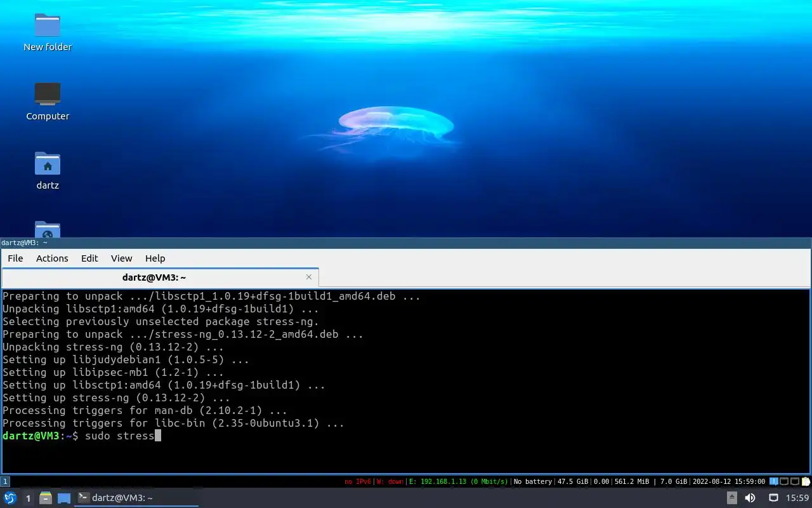Screen dimensions: 812x508
Task: Open the file manager from the taskbar
Action: [46, 498]
